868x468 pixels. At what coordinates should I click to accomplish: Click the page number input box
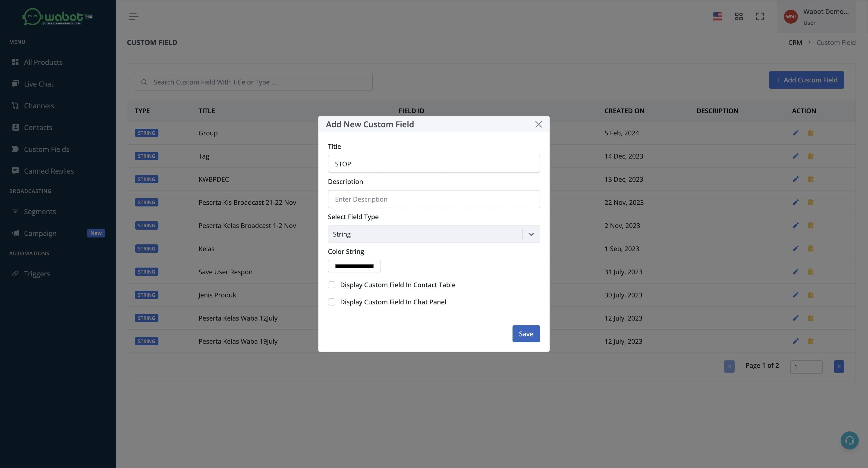806,367
